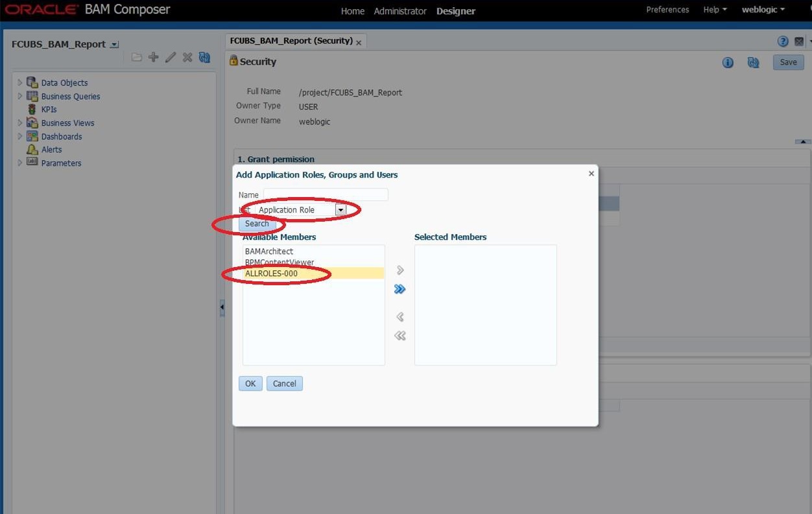Click the blue help question mark icon
Image resolution: width=812 pixels, height=514 pixels.
783,41
